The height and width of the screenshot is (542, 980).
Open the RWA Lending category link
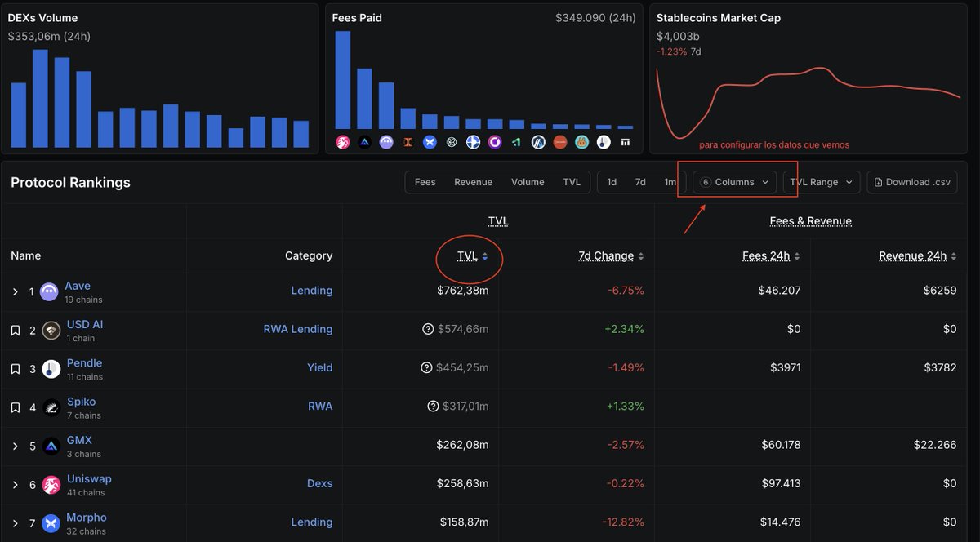pos(298,329)
